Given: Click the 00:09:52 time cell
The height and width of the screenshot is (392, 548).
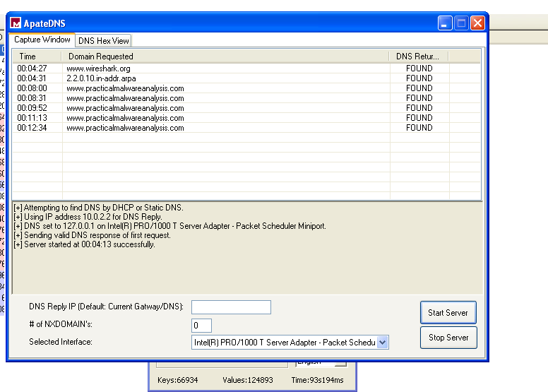Looking at the screenshot, I should tap(32, 108).
